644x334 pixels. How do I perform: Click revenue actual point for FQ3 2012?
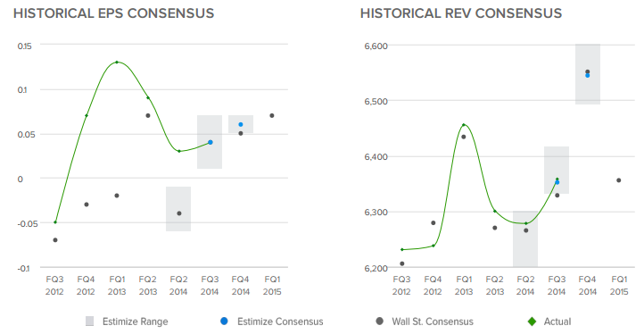[x=401, y=250]
